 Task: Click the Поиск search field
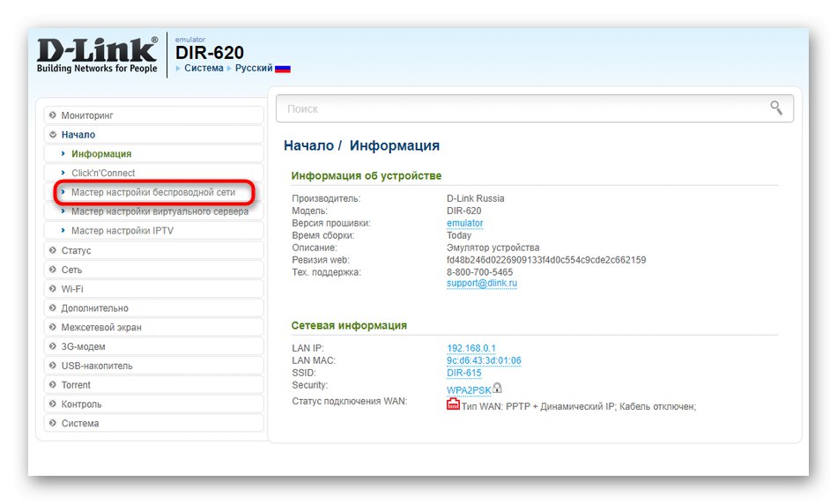pyautogui.click(x=534, y=108)
